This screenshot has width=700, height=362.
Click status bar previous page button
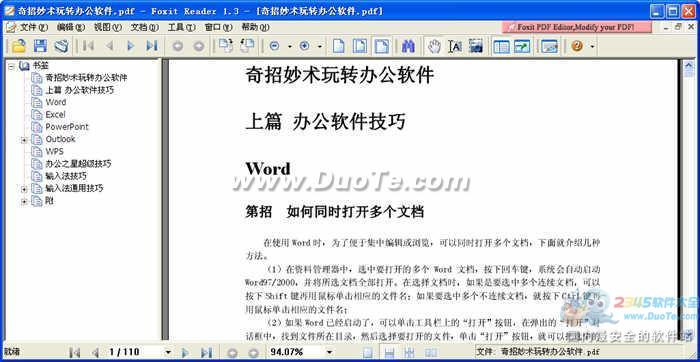click(x=95, y=353)
